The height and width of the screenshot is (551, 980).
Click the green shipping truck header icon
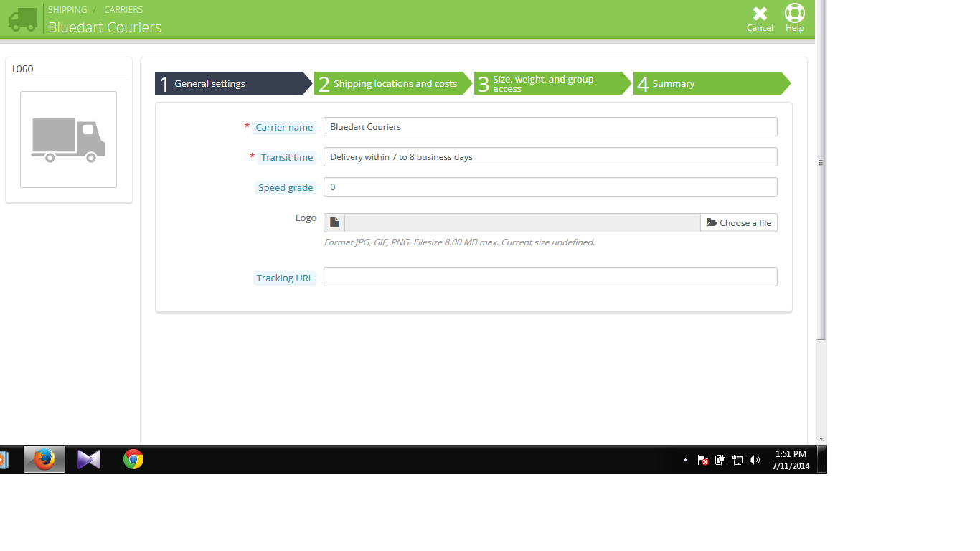coord(23,19)
